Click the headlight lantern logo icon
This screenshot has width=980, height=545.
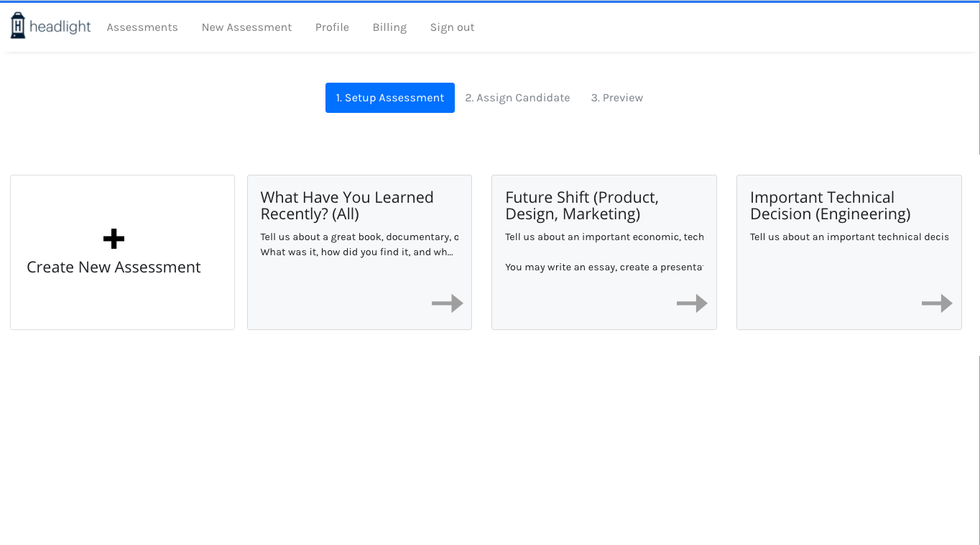click(x=18, y=26)
